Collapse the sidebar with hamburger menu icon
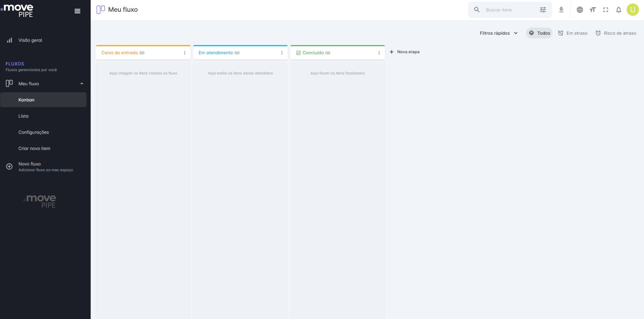The width and height of the screenshot is (644, 319). pyautogui.click(x=78, y=11)
